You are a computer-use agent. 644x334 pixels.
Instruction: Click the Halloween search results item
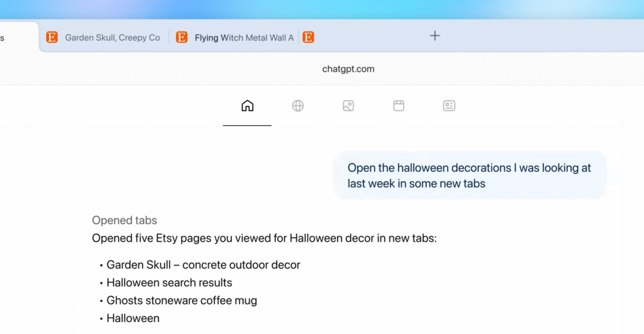tap(169, 282)
